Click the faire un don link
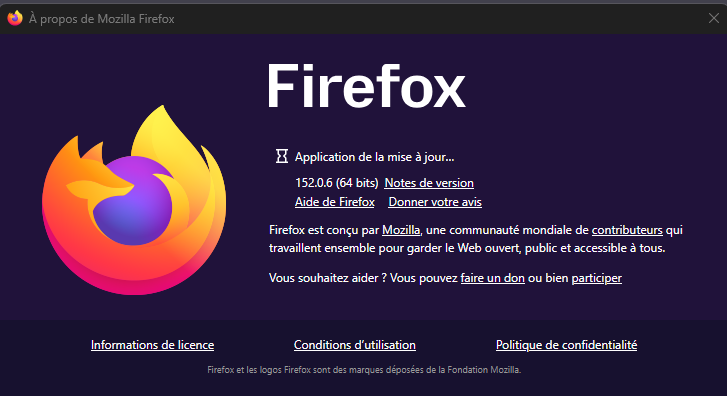This screenshot has width=727, height=396. click(492, 278)
